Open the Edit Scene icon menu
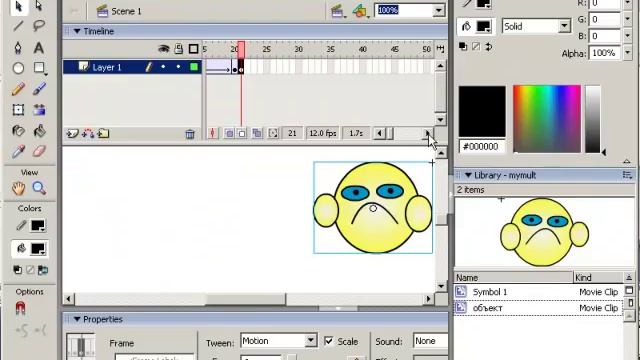This screenshot has width=640, height=360. [x=338, y=11]
